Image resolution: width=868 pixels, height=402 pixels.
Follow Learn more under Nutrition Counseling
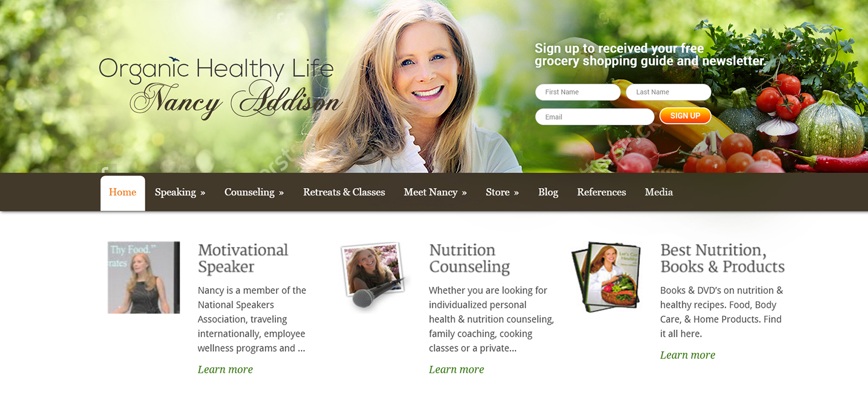(456, 369)
